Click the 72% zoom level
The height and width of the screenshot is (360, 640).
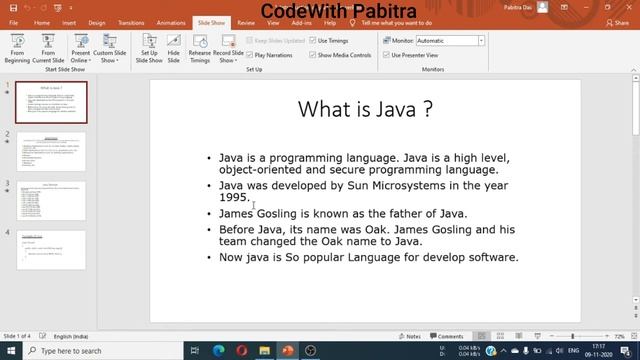point(619,336)
